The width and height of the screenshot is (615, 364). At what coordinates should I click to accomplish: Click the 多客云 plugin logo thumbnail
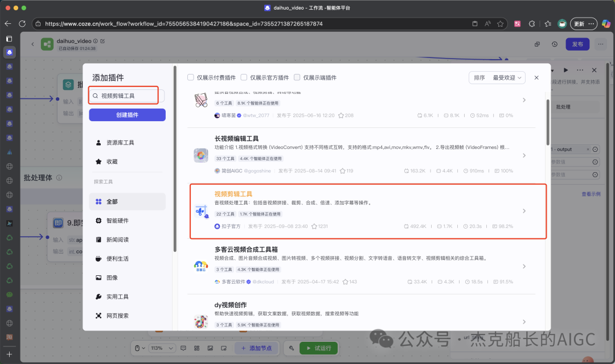coord(201,266)
